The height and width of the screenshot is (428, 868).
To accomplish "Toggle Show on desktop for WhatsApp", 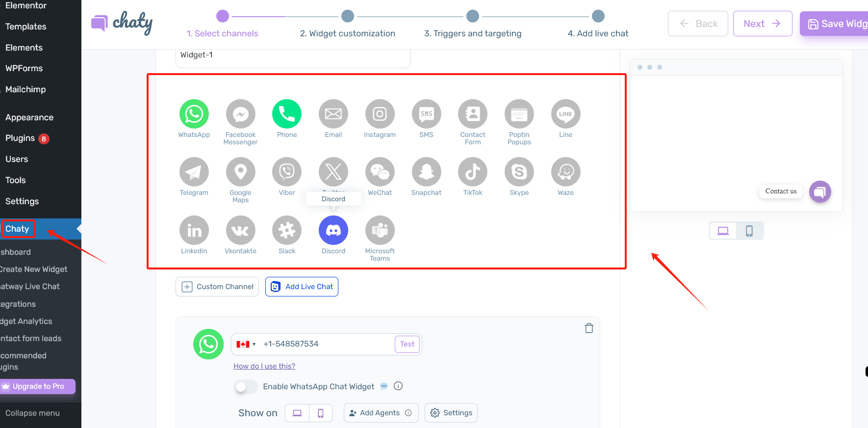I will pos(297,413).
